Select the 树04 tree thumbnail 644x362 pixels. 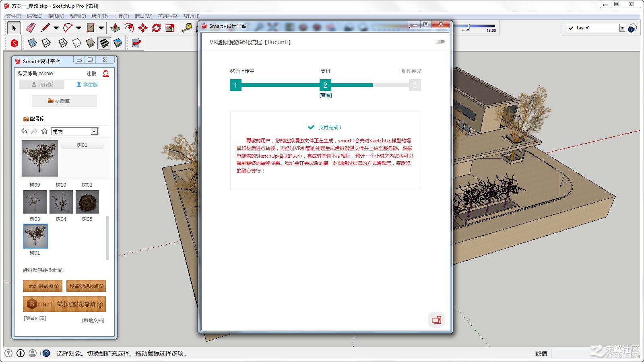point(61,202)
